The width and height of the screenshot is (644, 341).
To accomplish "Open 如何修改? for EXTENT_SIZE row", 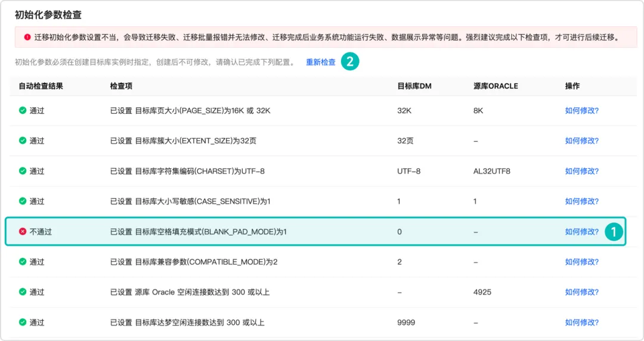I will pos(582,141).
